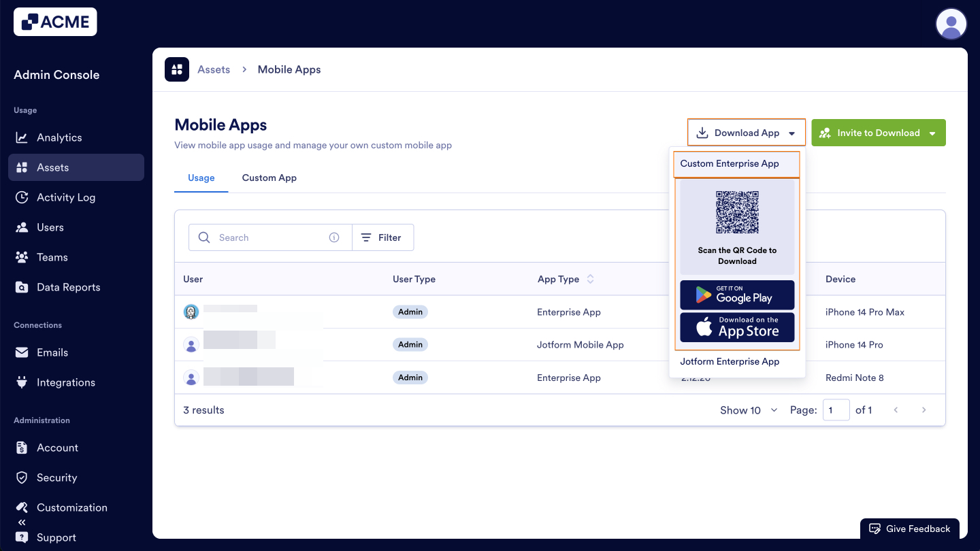The height and width of the screenshot is (551, 980).
Task: Download the app from Google Play
Action: coord(737,295)
